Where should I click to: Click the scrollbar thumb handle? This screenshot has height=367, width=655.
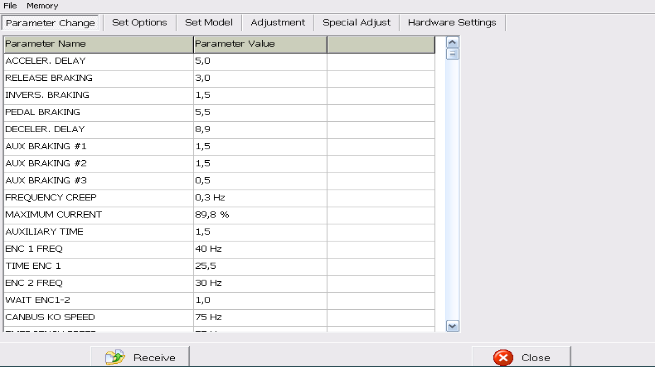tap(452, 54)
